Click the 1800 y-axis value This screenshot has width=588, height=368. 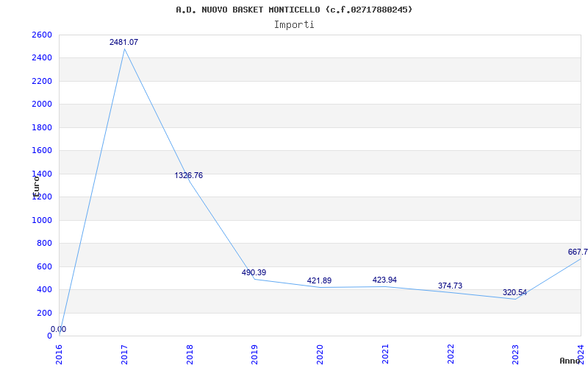click(x=43, y=127)
